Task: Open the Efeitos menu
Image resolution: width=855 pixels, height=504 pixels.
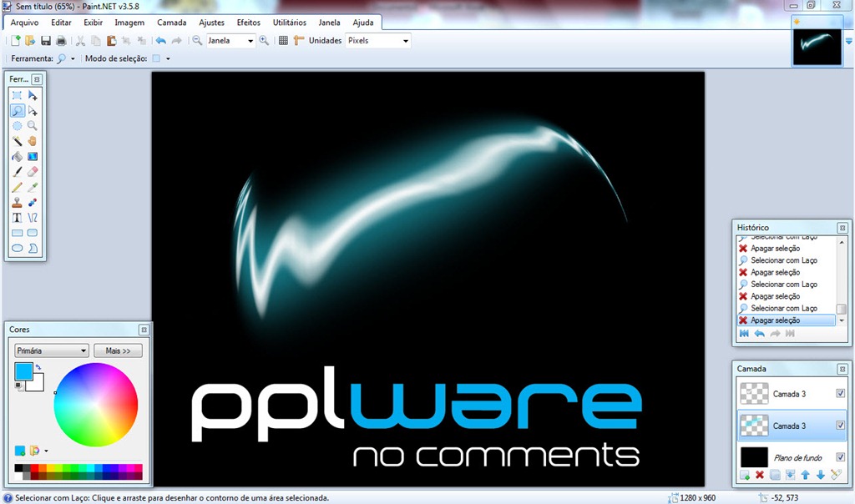Action: click(249, 23)
